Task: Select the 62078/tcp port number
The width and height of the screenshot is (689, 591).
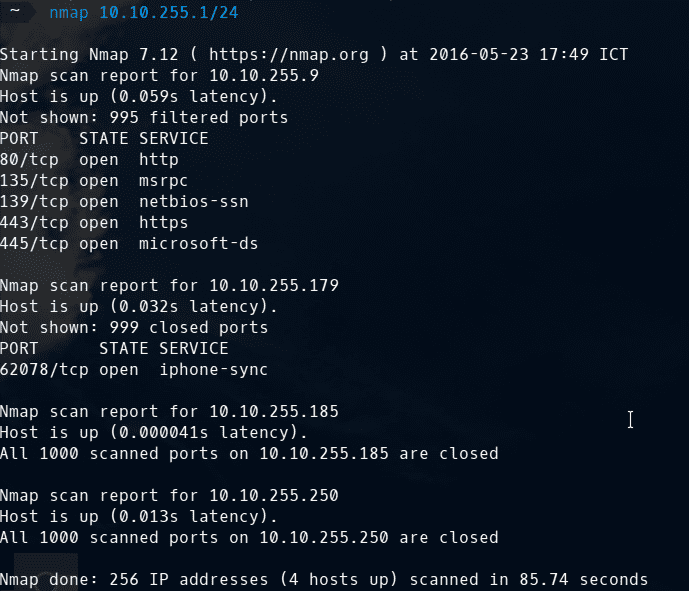Action: coord(44,369)
